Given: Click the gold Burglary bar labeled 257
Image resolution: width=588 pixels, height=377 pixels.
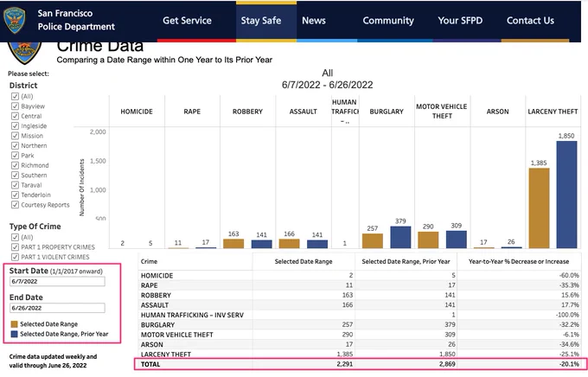Looking at the screenshot, I should (373, 241).
